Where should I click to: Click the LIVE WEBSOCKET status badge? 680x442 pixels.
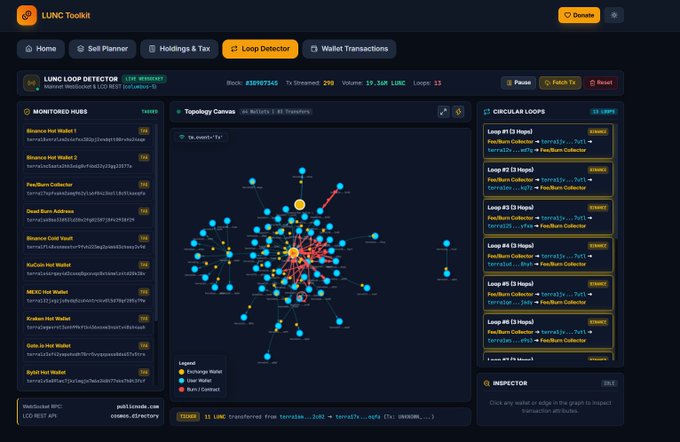pyautogui.click(x=144, y=79)
